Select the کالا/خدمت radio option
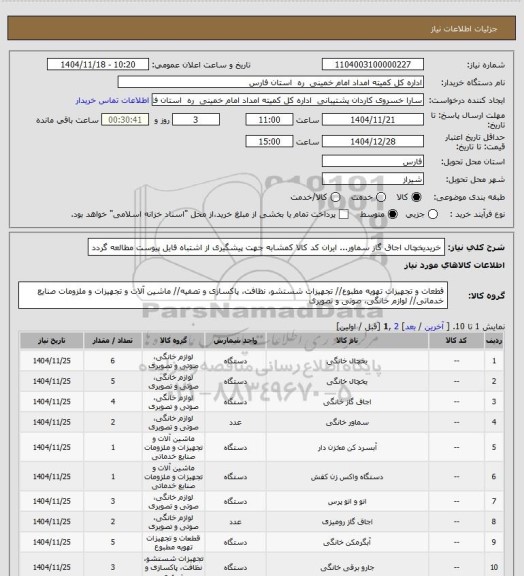Image resolution: width=524 pixels, height=576 pixels. (335, 197)
